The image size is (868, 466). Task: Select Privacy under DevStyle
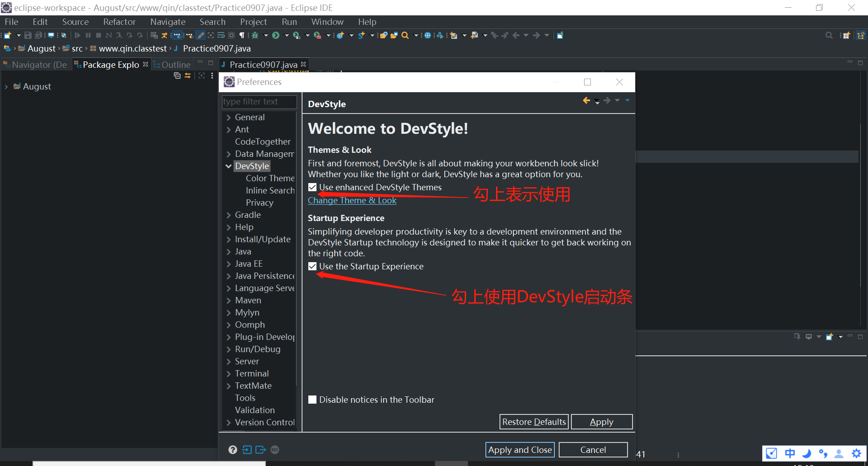(259, 203)
